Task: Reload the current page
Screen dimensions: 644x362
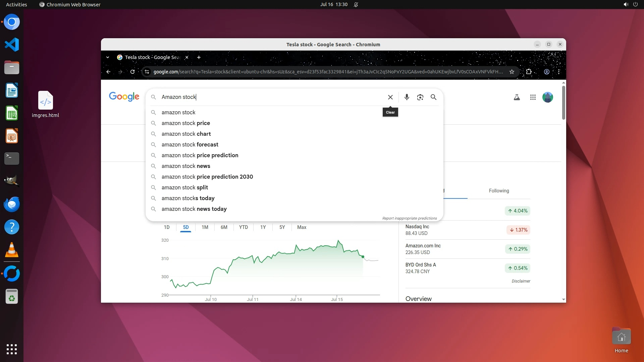Action: click(x=132, y=72)
